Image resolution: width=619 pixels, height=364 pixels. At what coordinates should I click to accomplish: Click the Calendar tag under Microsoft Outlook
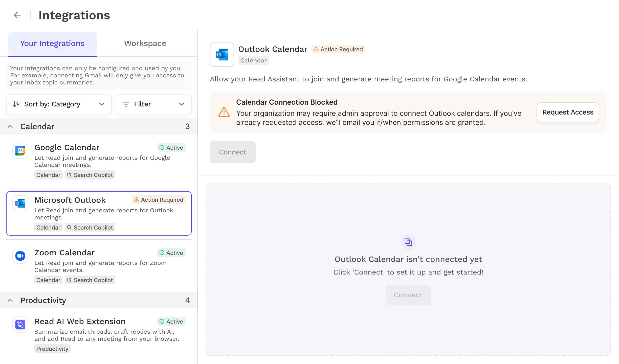[x=48, y=227]
